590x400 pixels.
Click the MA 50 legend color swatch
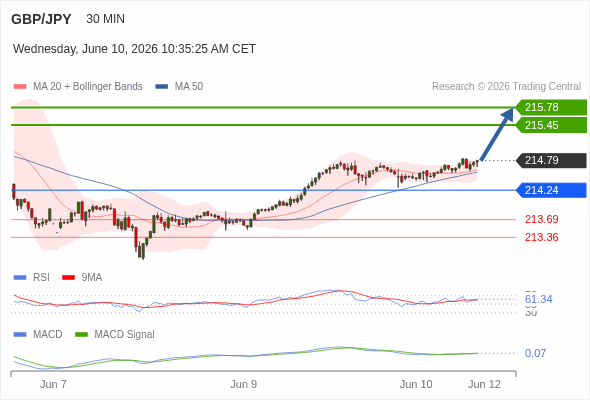click(x=162, y=87)
